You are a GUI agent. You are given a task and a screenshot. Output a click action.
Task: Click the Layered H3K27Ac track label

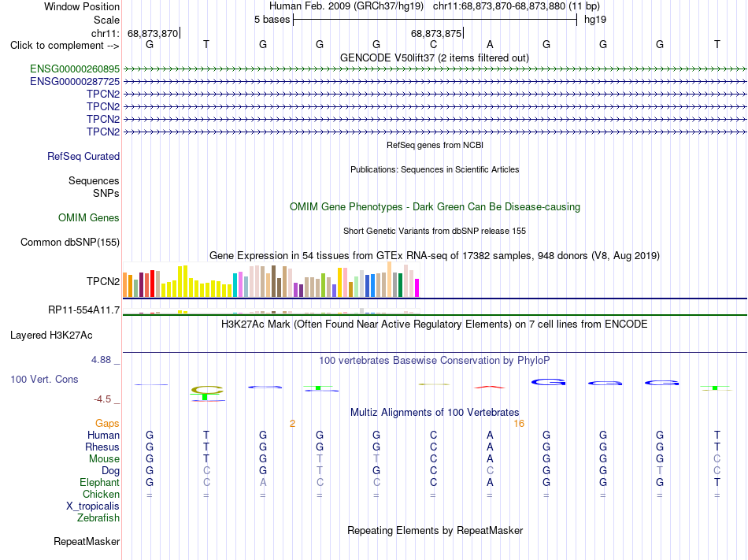click(51, 336)
